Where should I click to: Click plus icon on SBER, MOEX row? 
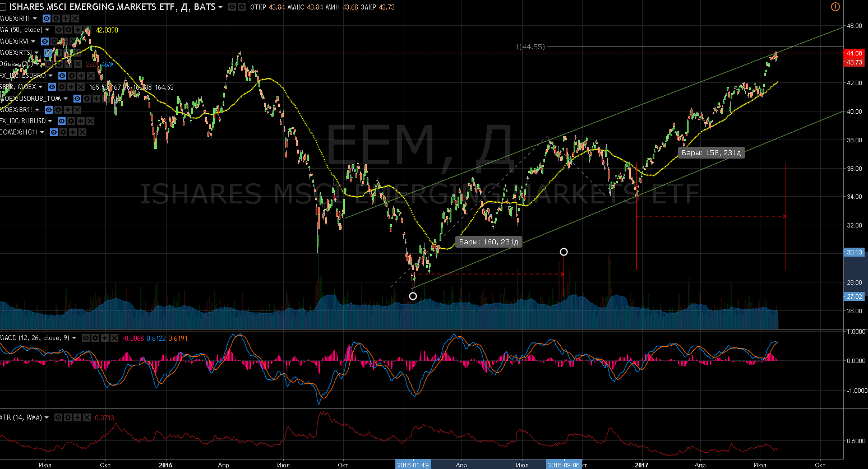(x=71, y=87)
